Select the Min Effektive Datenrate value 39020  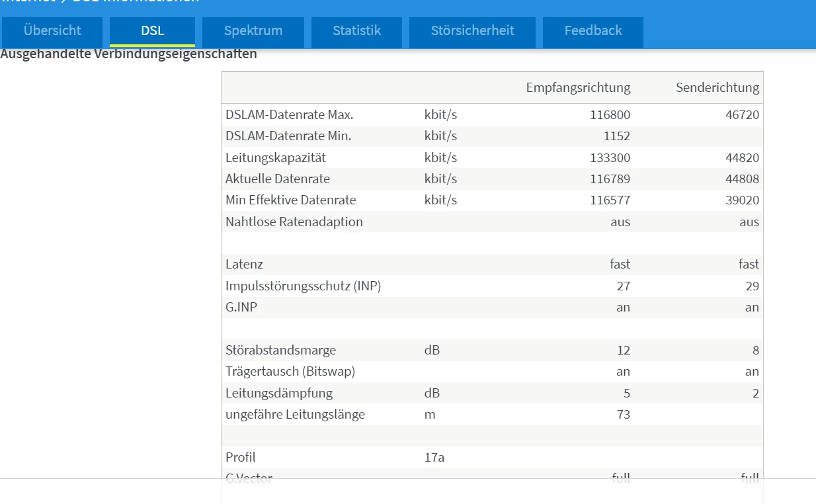[x=742, y=200]
